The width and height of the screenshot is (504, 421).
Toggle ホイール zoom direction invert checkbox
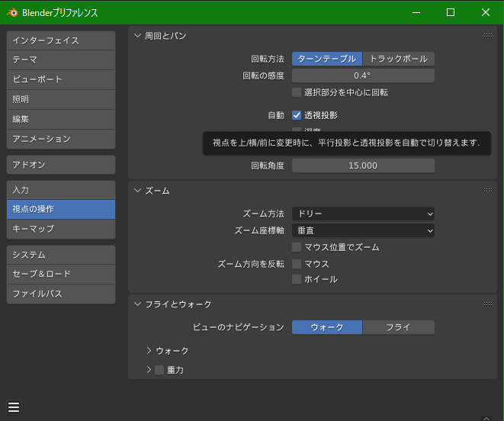[x=297, y=279]
